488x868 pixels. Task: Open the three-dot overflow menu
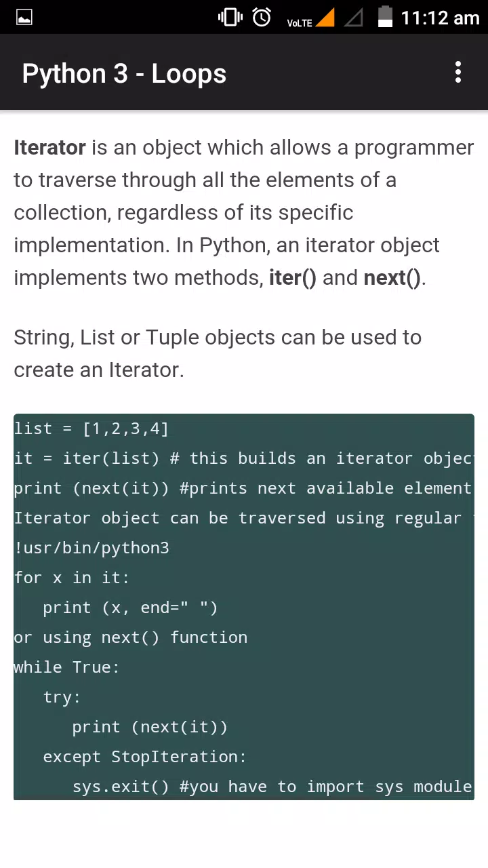(458, 72)
